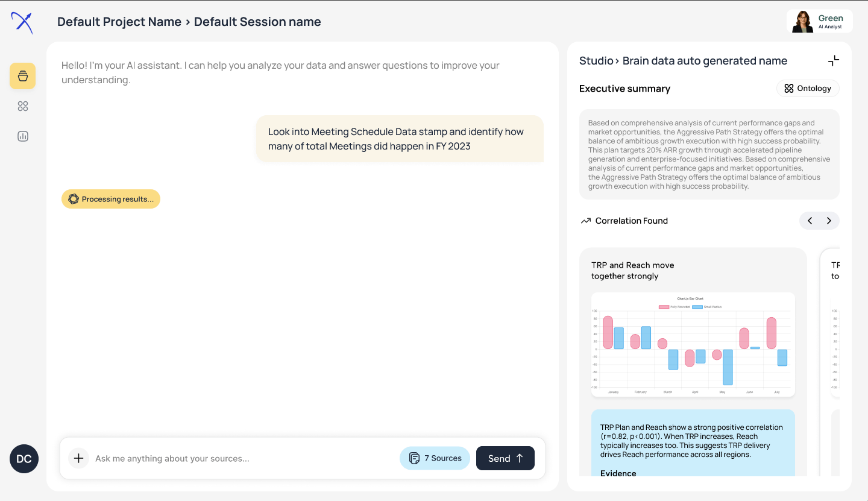Click the Send button

[505, 458]
